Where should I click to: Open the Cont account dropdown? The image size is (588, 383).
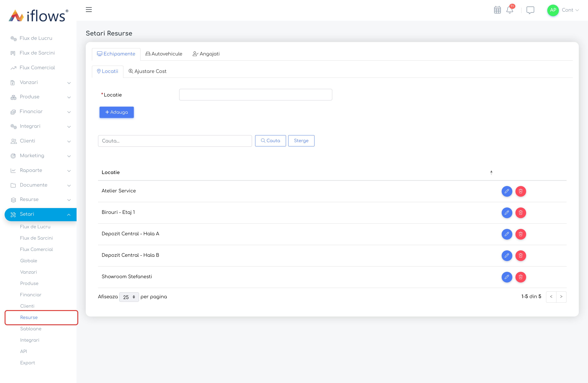[x=570, y=10]
